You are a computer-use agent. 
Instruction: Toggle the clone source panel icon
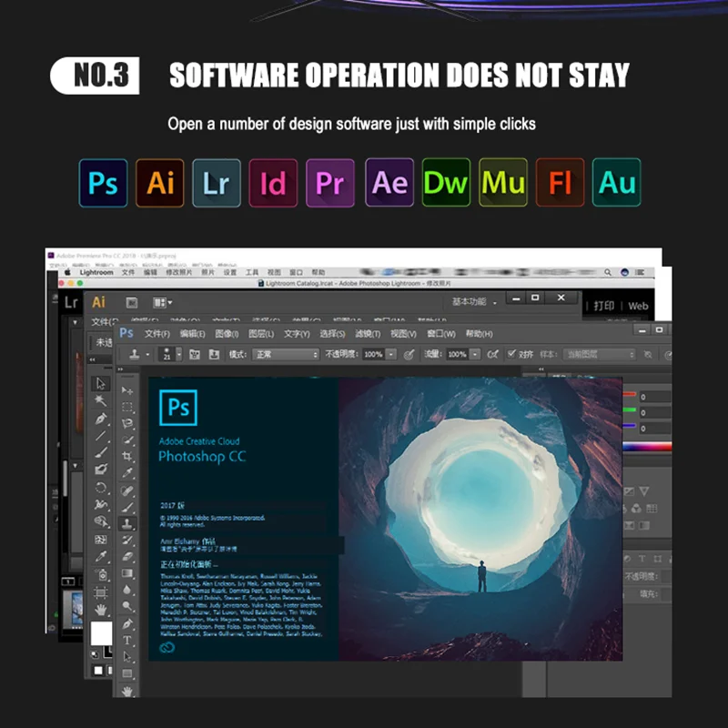214,355
